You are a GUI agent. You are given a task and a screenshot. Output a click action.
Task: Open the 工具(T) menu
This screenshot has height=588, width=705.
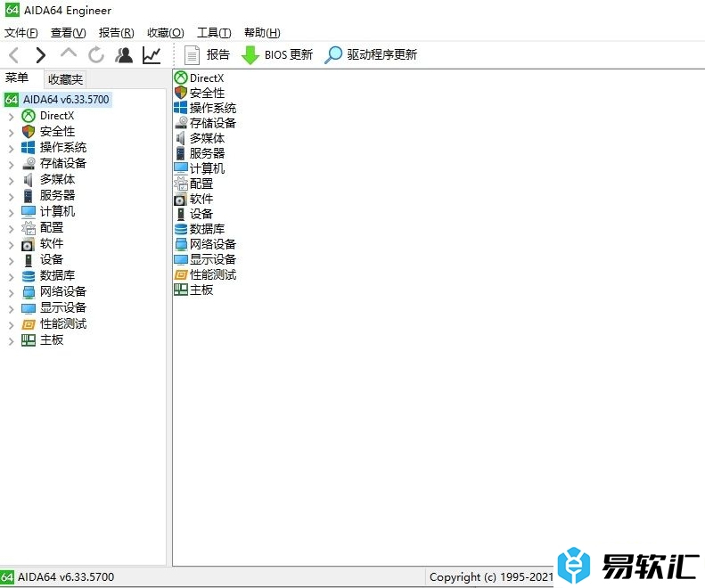click(214, 33)
